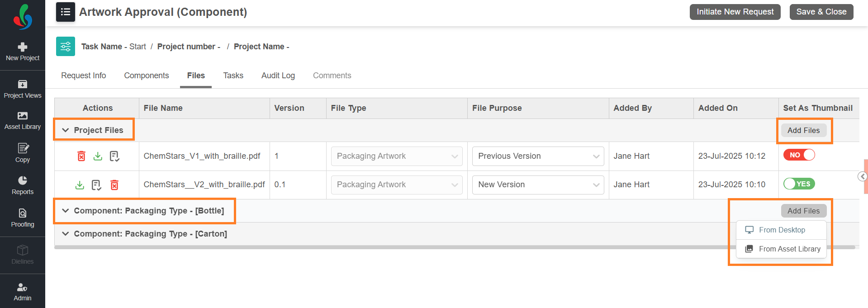Download ChemStars_V1_with_braille.pdf file
The height and width of the screenshot is (308, 868).
[98, 156]
